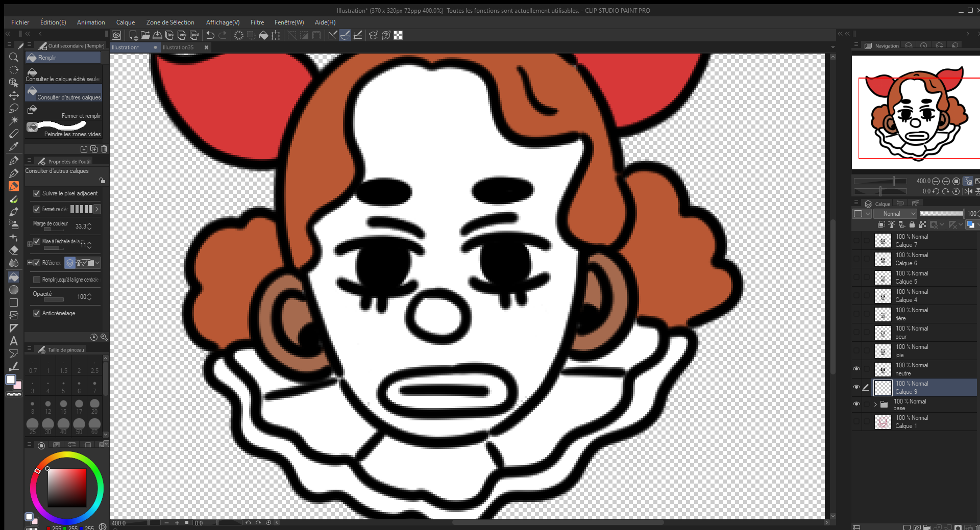This screenshot has width=980, height=530.
Task: Select the Zoom magnifier tool
Action: (14, 57)
